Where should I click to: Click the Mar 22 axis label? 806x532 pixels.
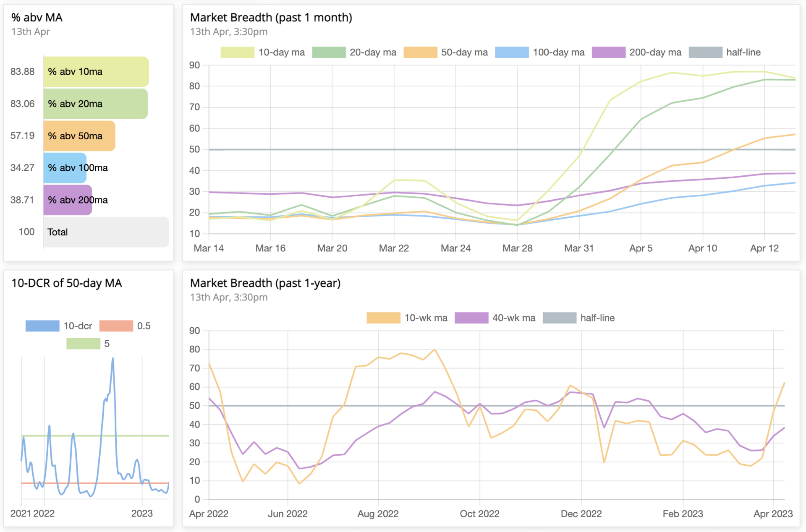coord(394,248)
